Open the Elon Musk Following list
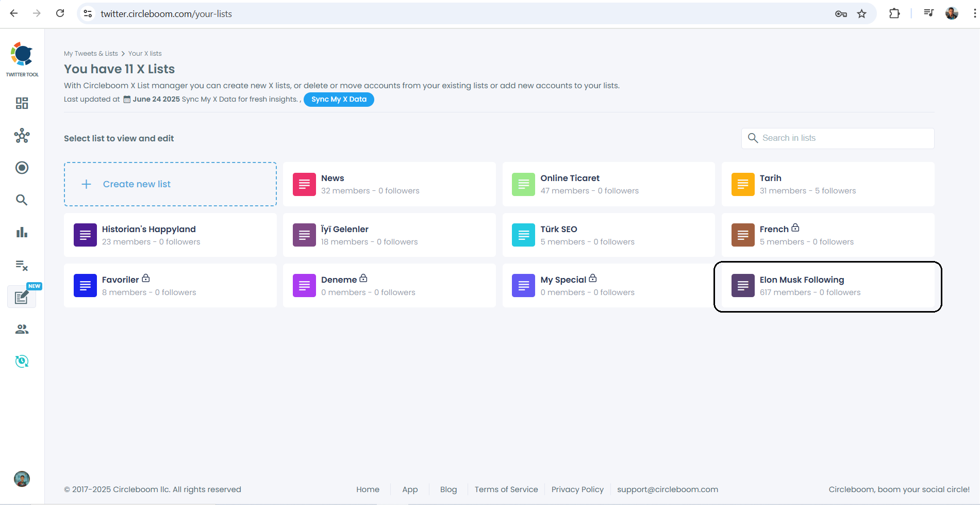The height and width of the screenshot is (505, 980). click(827, 285)
